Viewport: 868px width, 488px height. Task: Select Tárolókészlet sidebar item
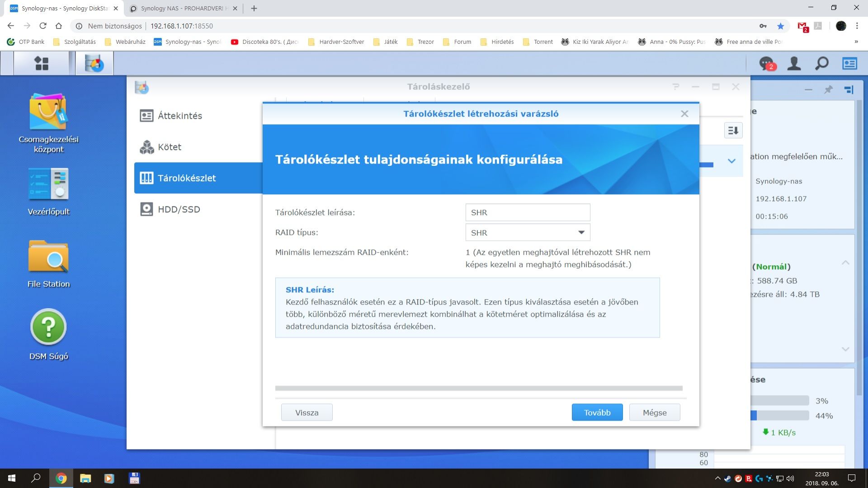198,178
